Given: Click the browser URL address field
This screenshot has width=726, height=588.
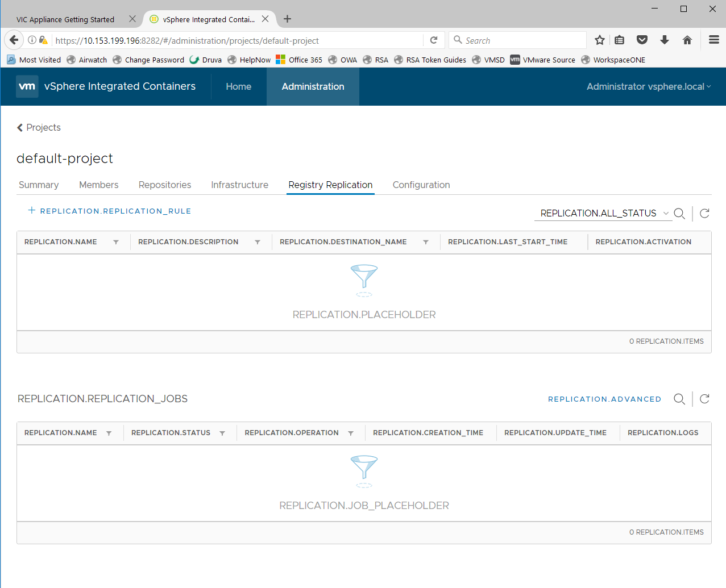Looking at the screenshot, I should click(238, 40).
